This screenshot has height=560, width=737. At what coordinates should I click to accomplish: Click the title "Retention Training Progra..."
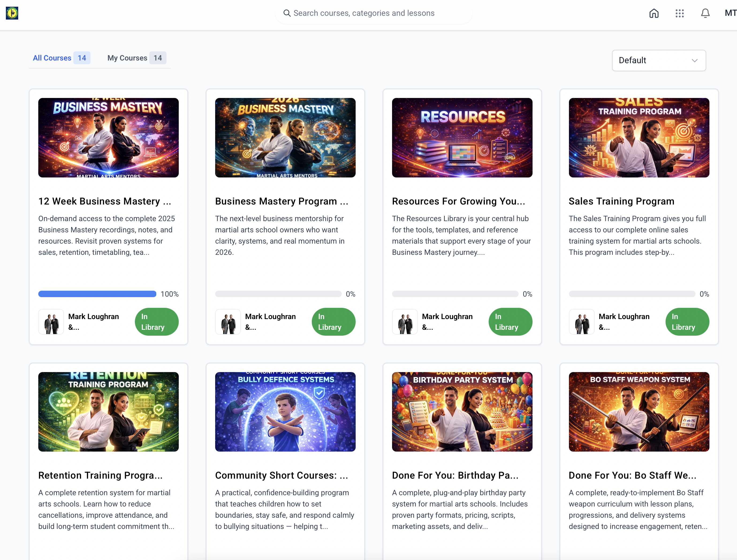pos(100,475)
